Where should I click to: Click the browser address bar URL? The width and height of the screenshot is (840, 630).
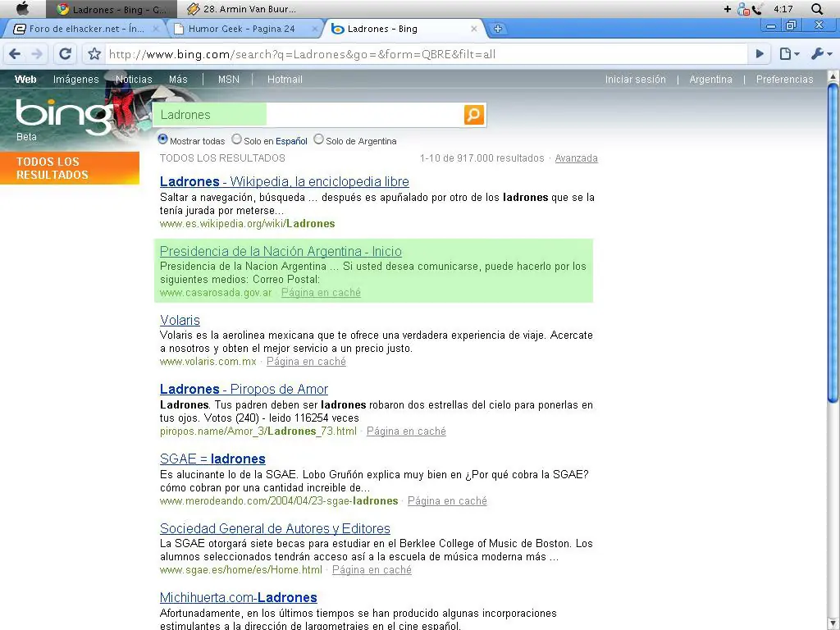(x=426, y=54)
